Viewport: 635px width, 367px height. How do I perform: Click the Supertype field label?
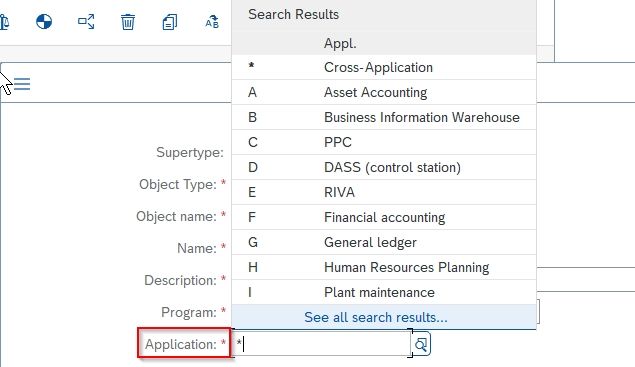coord(190,152)
